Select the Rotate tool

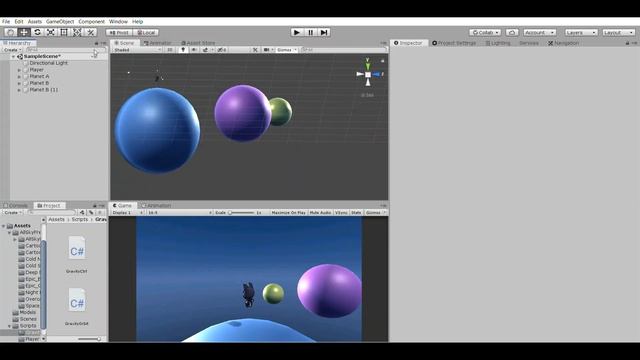click(37, 32)
